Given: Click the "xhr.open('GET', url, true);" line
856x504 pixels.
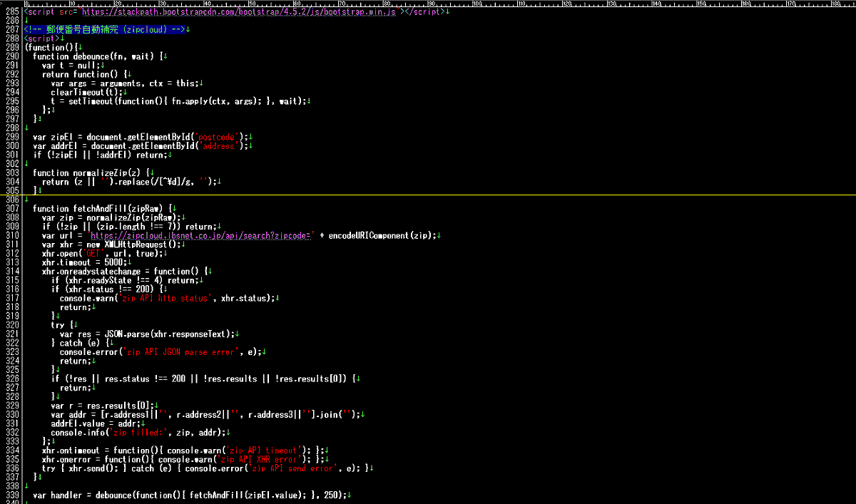Looking at the screenshot, I should click(102, 253).
